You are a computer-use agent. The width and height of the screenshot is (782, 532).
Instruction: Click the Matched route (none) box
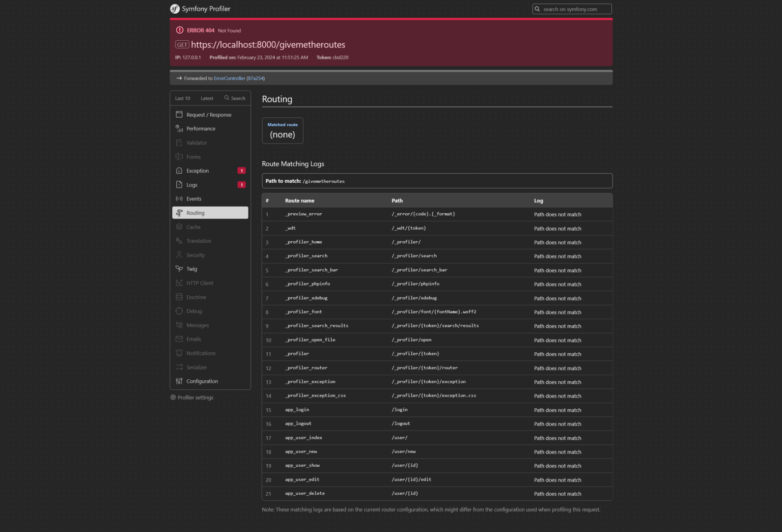pos(283,130)
